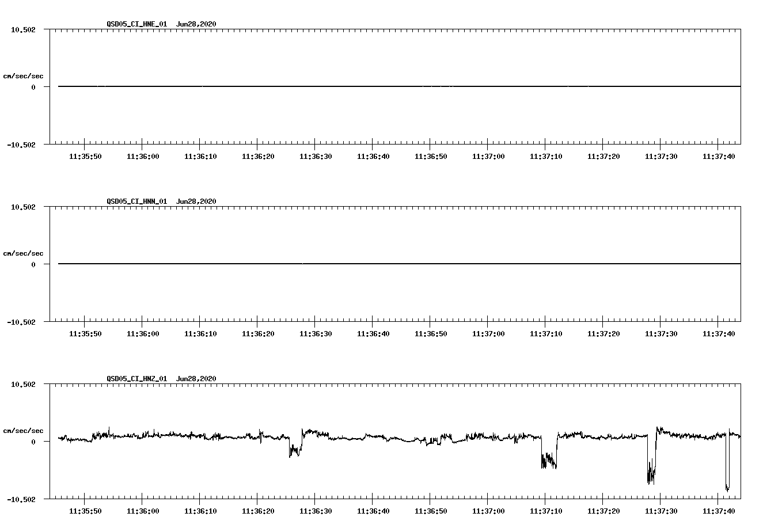Image resolution: width=782 pixels, height=532 pixels.
Task: Click 11:36:20 time label under HNN plot
Action: 258,334
